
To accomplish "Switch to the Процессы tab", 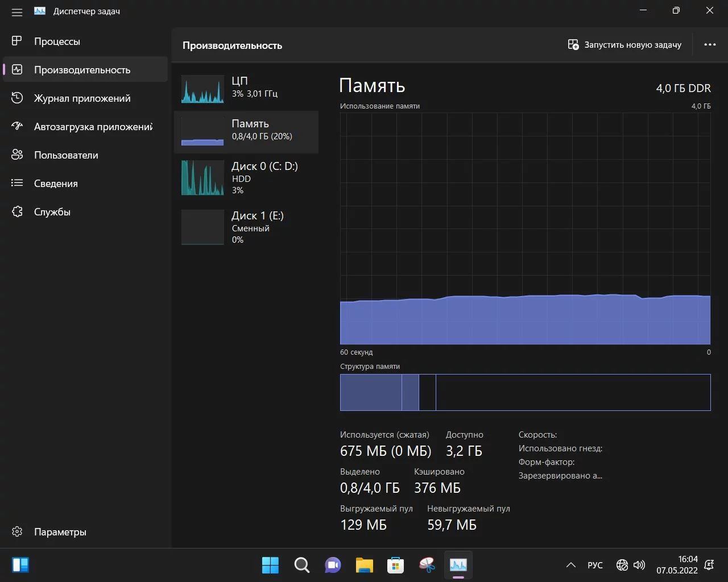I will coord(85,41).
